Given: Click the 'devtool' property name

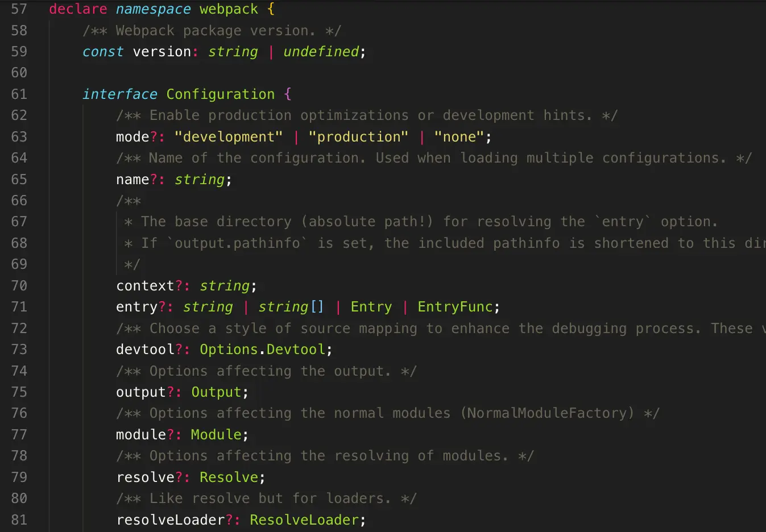Looking at the screenshot, I should coord(145,350).
